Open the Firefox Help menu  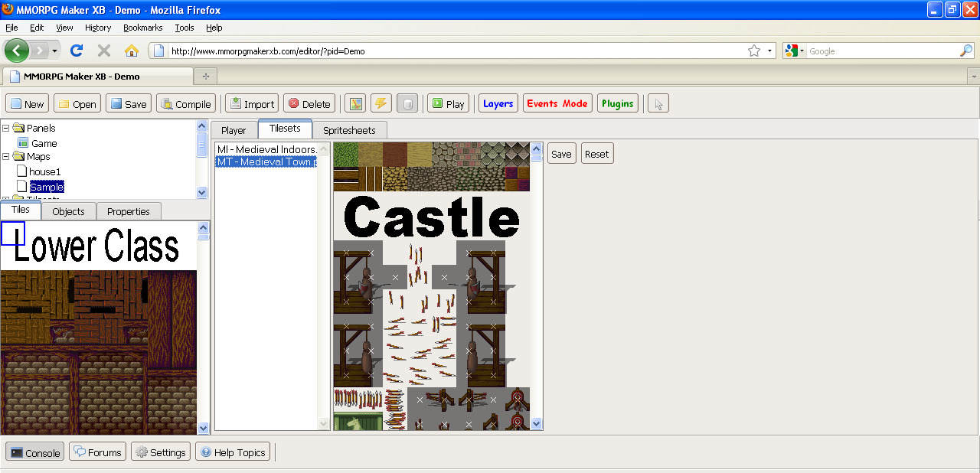click(214, 28)
